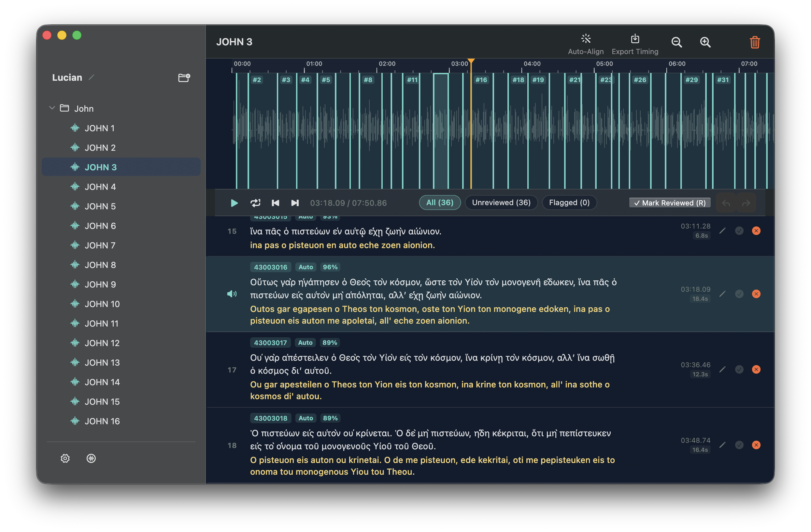Viewport: 811px width, 532px height.
Task: Collapse the John folder
Action: tap(52, 108)
